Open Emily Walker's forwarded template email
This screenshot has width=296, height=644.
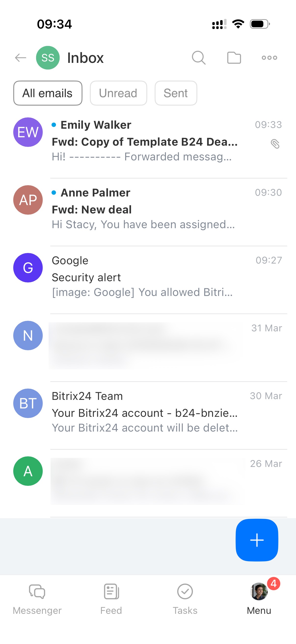[145, 141]
